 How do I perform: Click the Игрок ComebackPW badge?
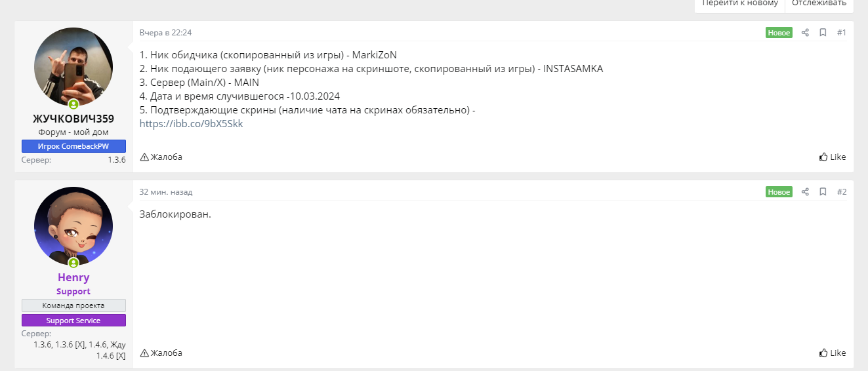(73, 146)
